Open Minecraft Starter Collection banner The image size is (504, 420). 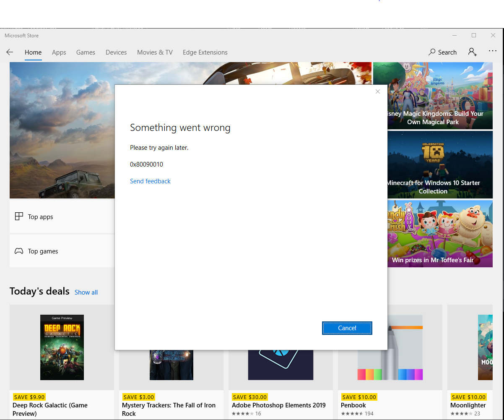point(433,164)
